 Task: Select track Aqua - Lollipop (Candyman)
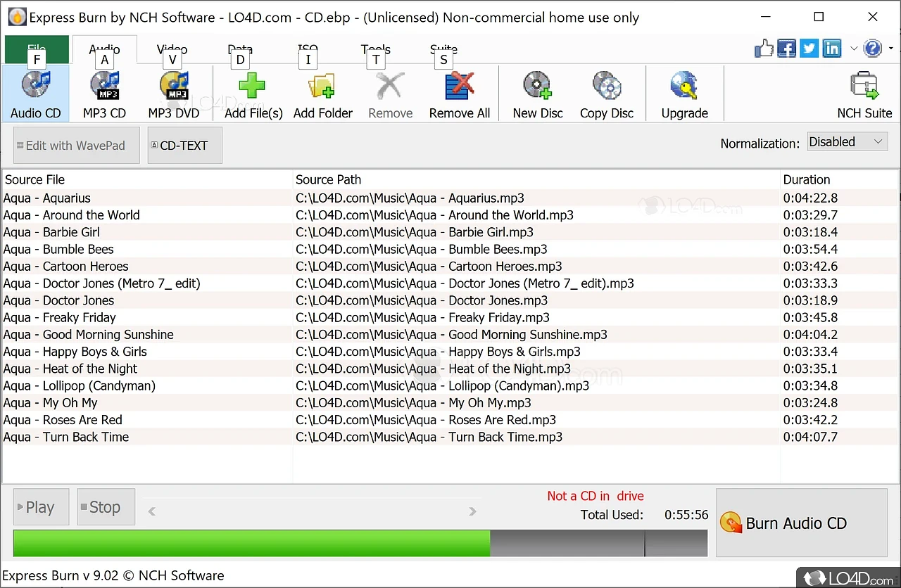pyautogui.click(x=80, y=385)
